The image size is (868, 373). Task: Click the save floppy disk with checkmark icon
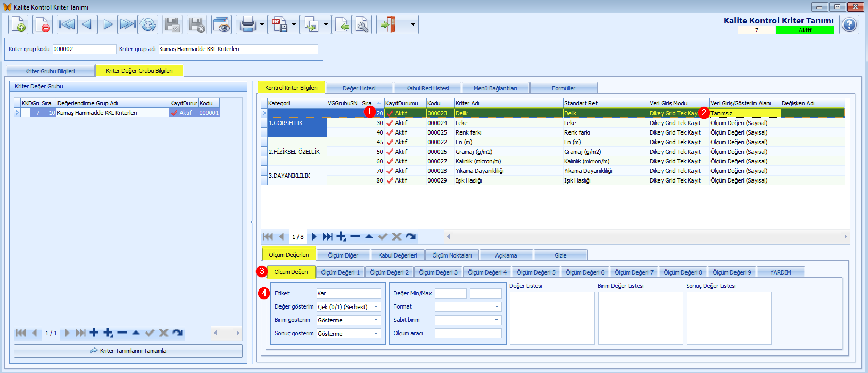pyautogui.click(x=172, y=24)
